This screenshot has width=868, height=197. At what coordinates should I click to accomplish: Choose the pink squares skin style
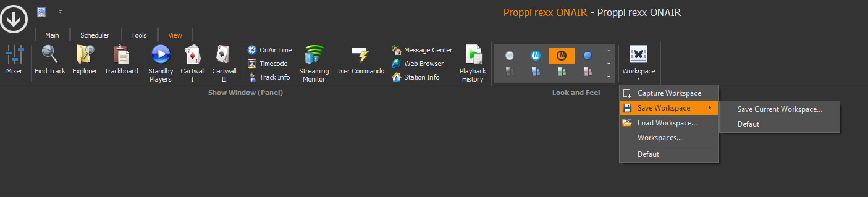588,71
